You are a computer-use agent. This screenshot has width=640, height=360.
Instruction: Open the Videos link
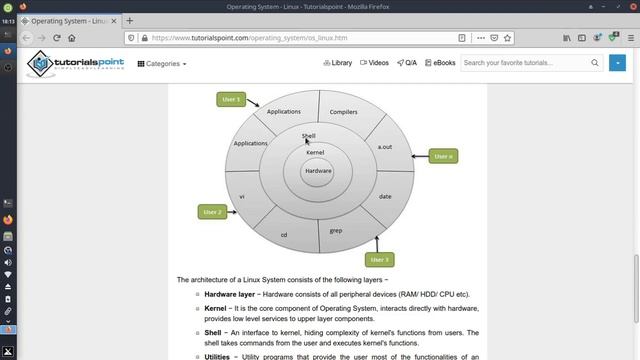[374, 63]
